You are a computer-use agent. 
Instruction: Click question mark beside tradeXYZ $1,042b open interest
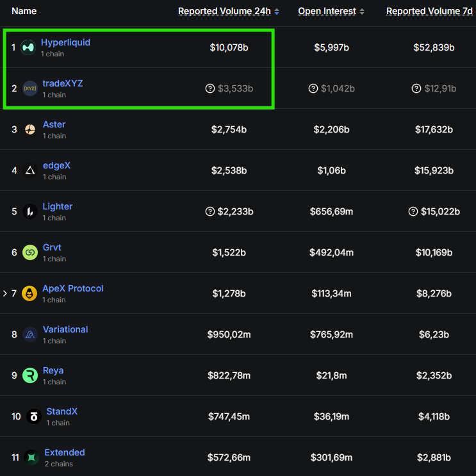click(313, 88)
